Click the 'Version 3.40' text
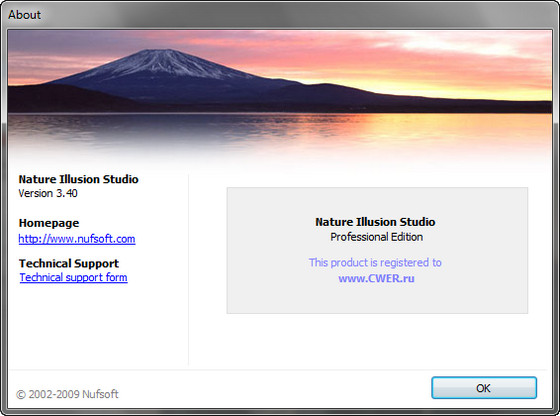This screenshot has height=416, width=560. point(48,193)
